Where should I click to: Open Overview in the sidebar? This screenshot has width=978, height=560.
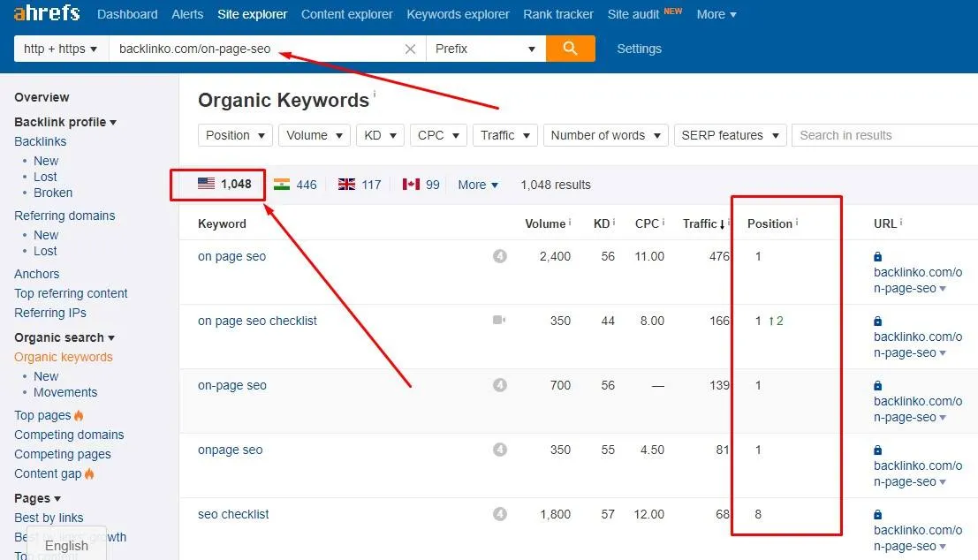[x=42, y=97]
